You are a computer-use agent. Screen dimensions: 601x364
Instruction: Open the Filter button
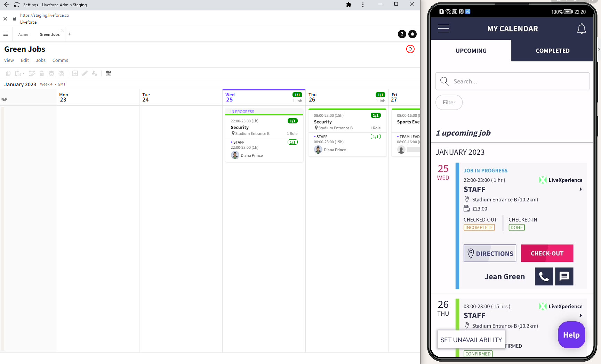point(449,103)
